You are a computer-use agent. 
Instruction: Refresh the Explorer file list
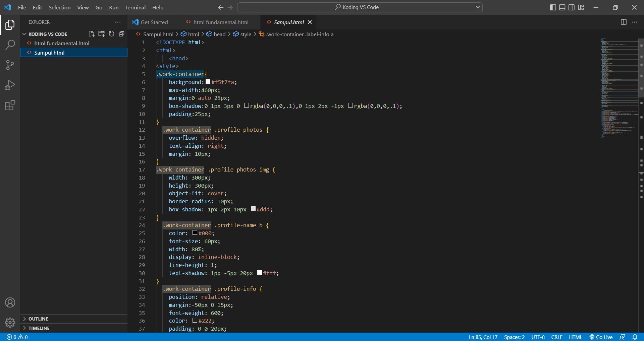click(x=111, y=34)
